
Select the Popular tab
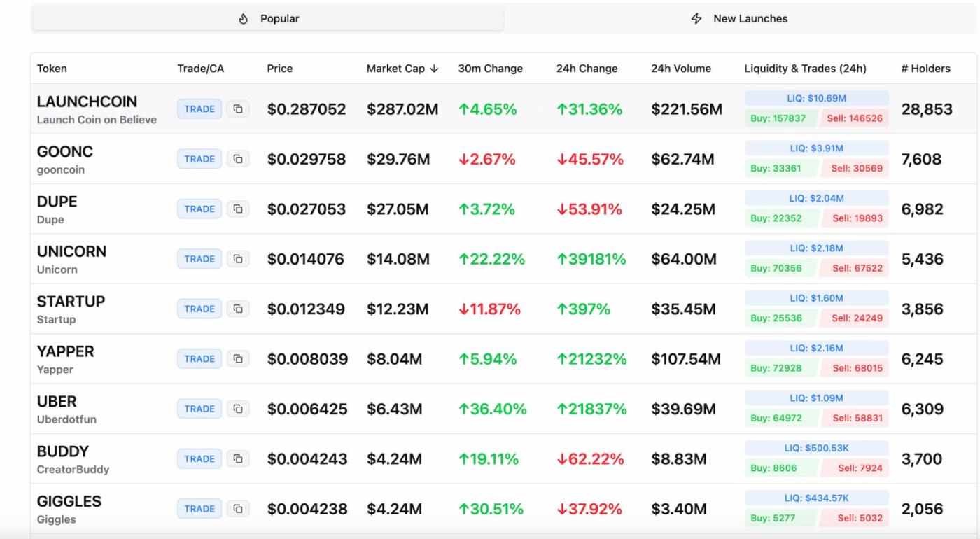267,18
